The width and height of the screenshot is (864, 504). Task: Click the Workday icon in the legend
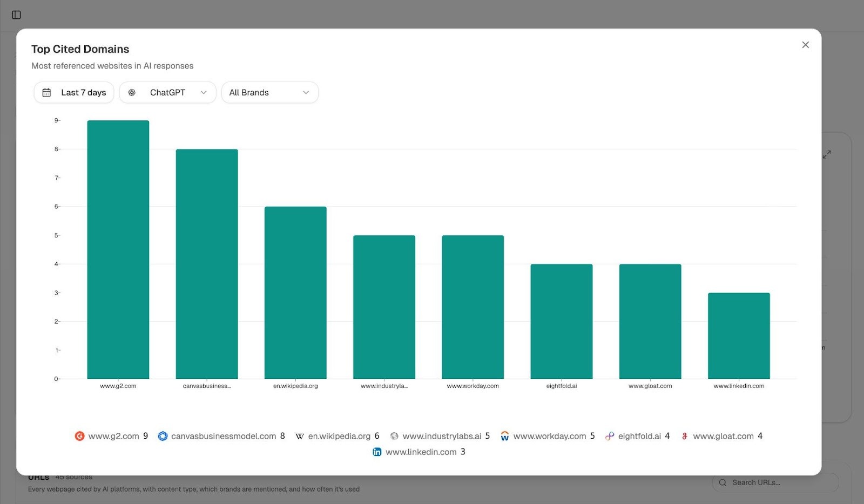[505, 436]
